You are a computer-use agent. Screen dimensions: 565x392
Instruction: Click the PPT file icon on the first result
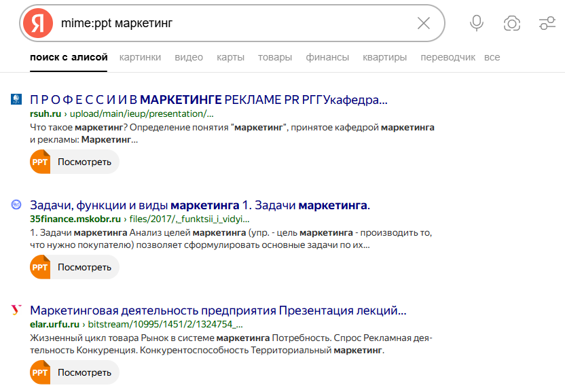tap(40, 161)
